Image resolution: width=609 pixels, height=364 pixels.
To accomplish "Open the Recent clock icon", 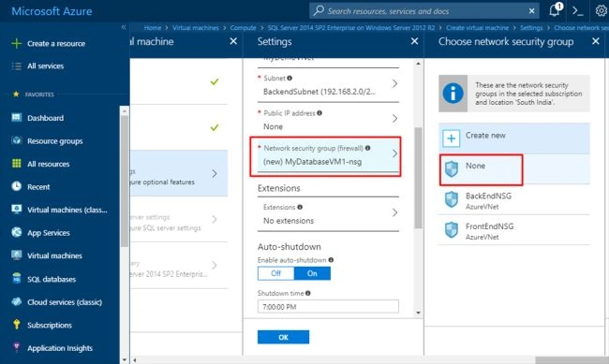I will tap(16, 186).
